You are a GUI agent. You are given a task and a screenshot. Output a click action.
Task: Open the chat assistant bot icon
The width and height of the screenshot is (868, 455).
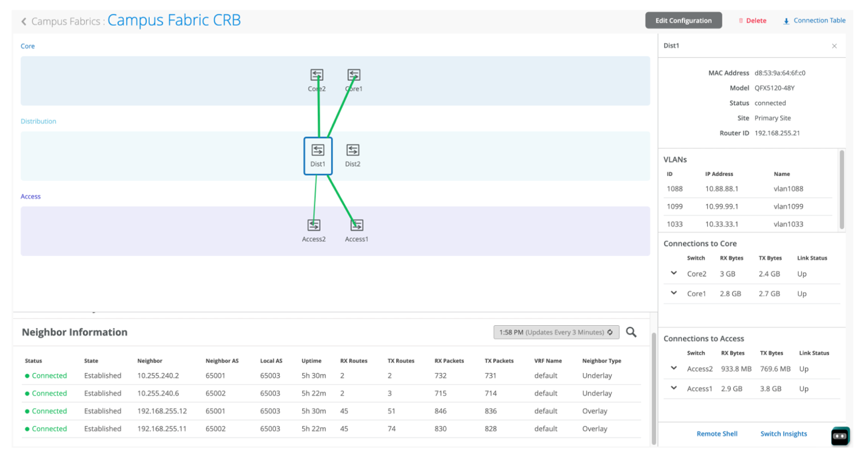(x=840, y=436)
